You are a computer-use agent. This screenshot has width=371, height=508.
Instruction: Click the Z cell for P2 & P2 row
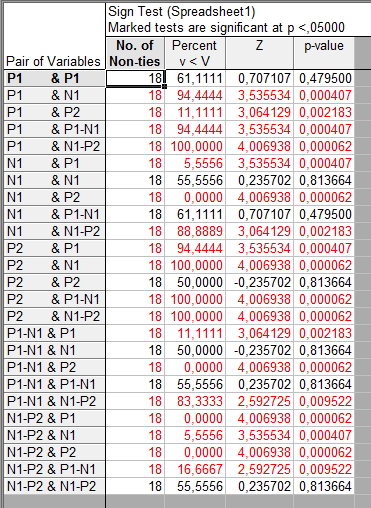coord(259,282)
